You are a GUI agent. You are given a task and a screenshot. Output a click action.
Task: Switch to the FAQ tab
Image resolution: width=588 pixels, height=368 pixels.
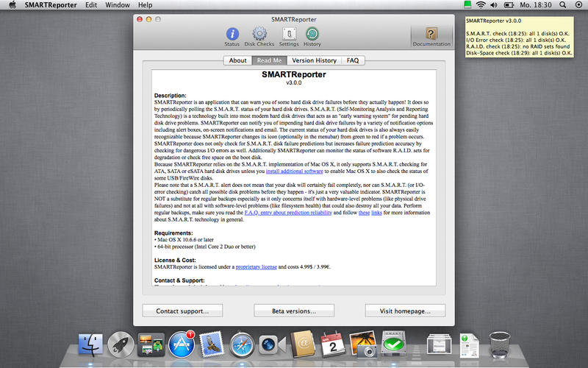353,60
